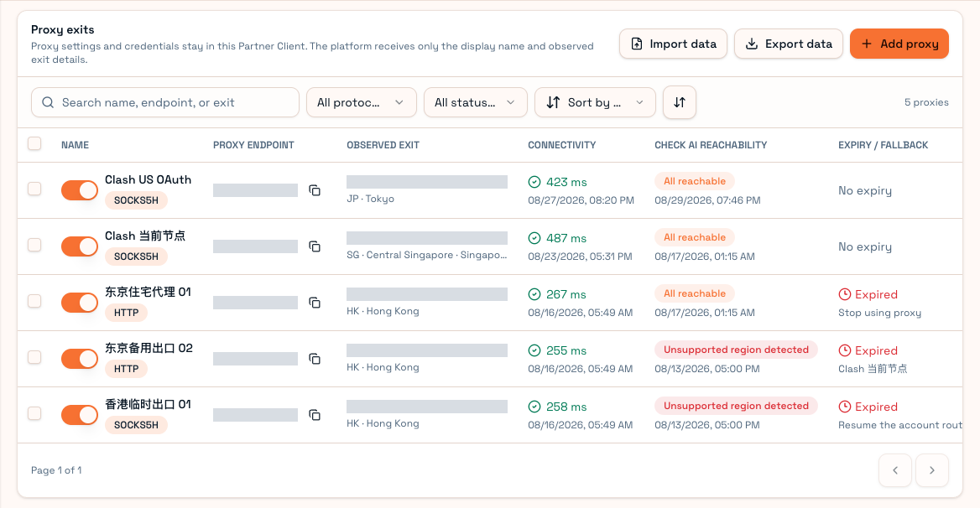
Task: Open the All protocols filter dropdown
Action: [x=362, y=102]
